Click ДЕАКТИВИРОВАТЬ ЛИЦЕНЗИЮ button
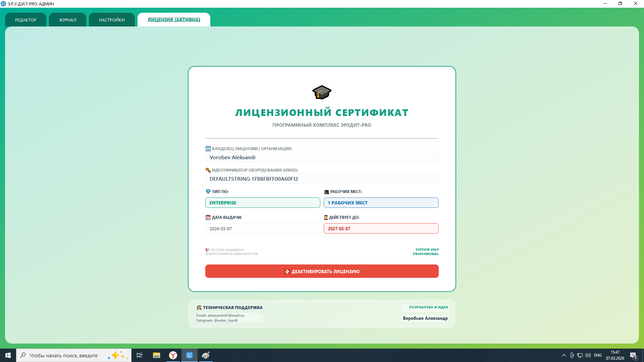Image resolution: width=644 pixels, height=362 pixels. [x=322, y=271]
